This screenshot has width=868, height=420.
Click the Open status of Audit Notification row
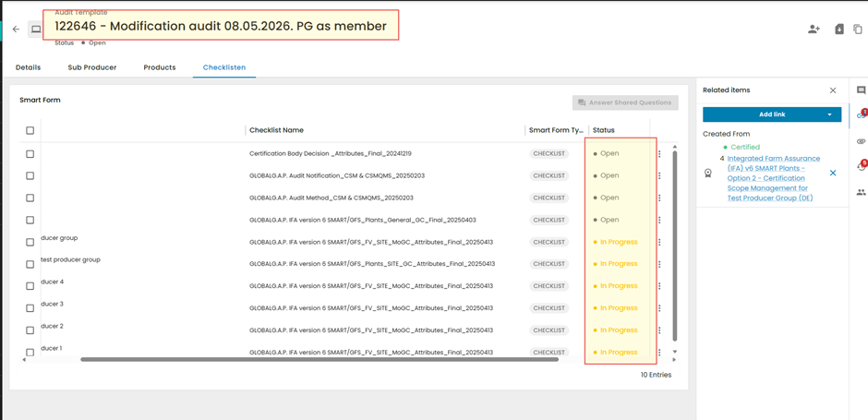pyautogui.click(x=606, y=175)
